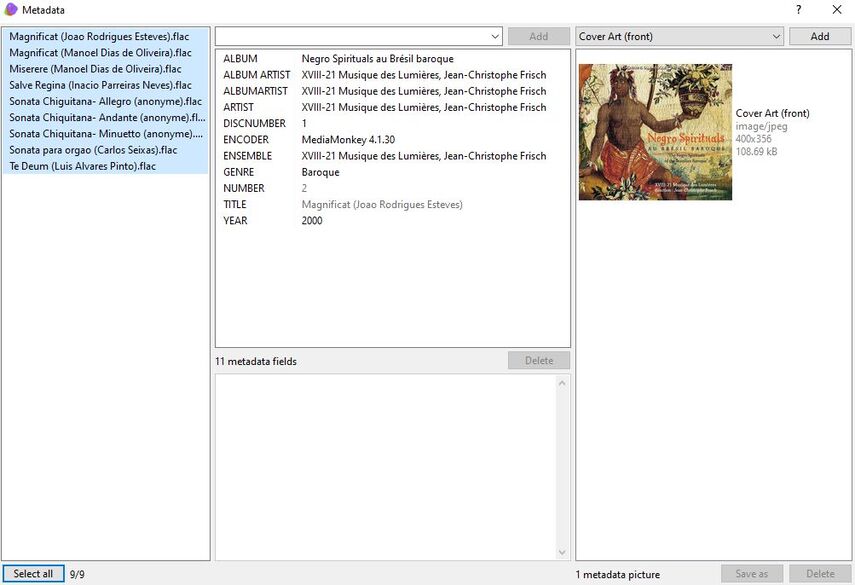Select Sonata Chiquitana- Minuetto (anonyme) file
The image size is (855, 585).
105,134
